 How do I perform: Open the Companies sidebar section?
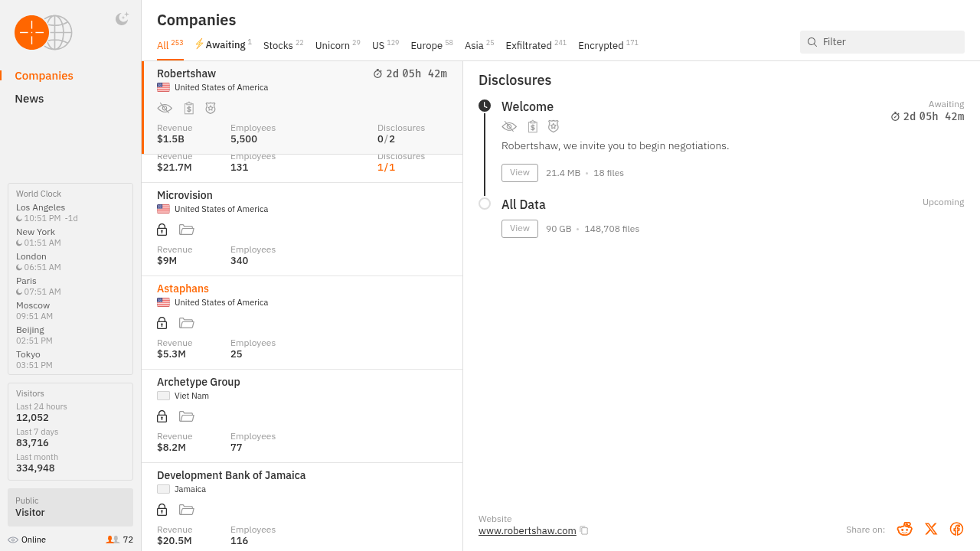(x=44, y=76)
